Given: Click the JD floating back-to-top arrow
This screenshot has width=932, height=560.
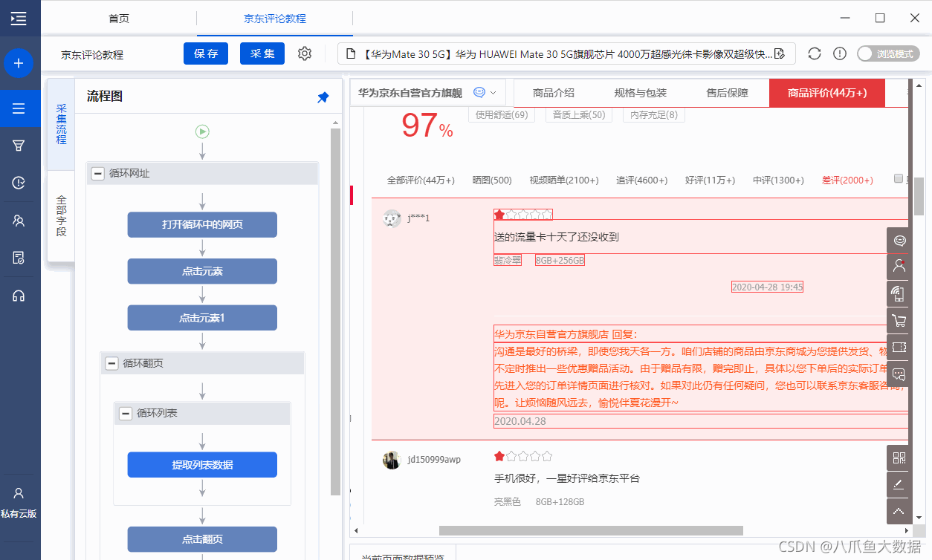Looking at the screenshot, I should (899, 511).
